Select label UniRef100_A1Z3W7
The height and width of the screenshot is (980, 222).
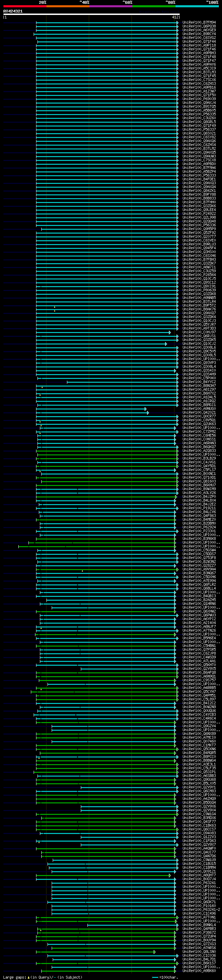[x=199, y=91]
